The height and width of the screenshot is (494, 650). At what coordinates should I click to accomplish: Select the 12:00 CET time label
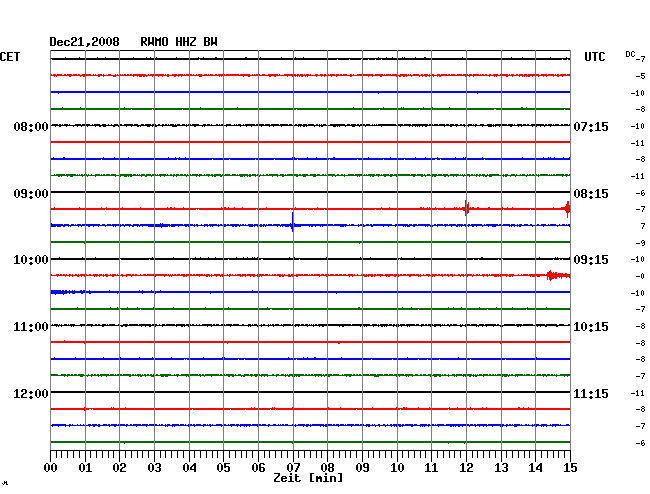pyautogui.click(x=31, y=393)
